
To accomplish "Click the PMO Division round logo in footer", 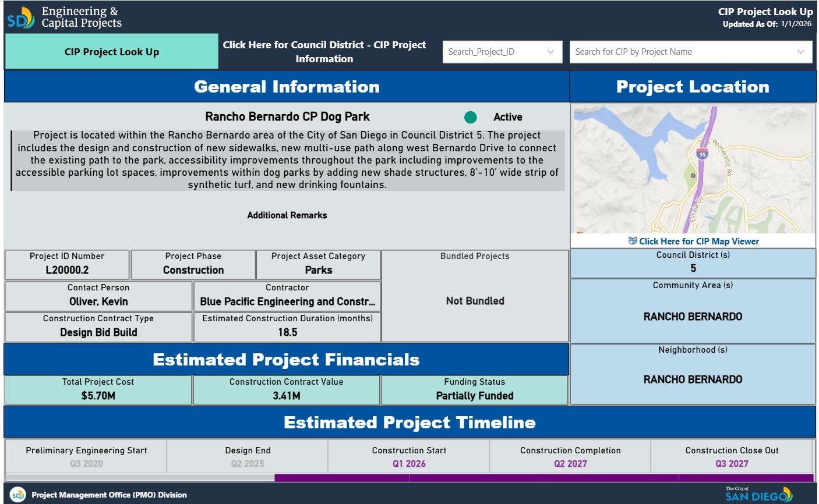I will pos(18,495).
